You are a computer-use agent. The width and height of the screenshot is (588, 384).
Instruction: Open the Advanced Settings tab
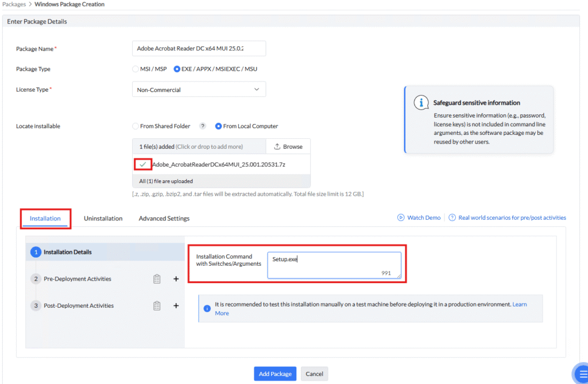[x=164, y=219]
